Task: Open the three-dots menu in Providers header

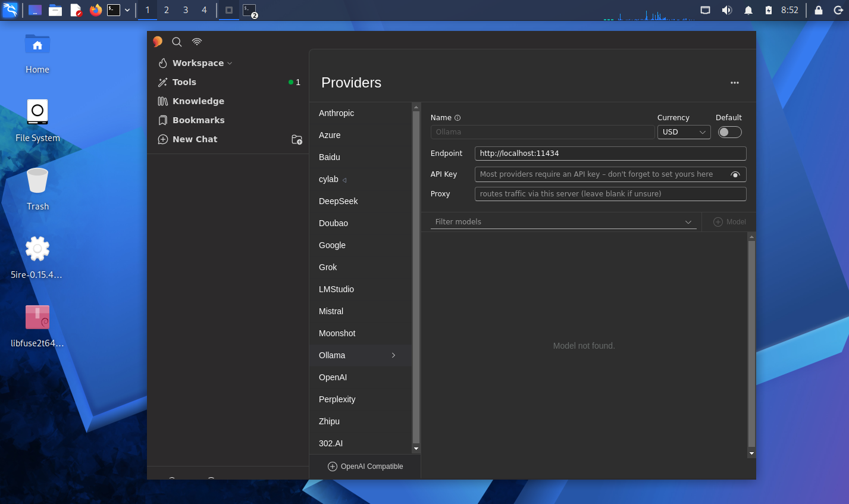Action: click(x=735, y=83)
